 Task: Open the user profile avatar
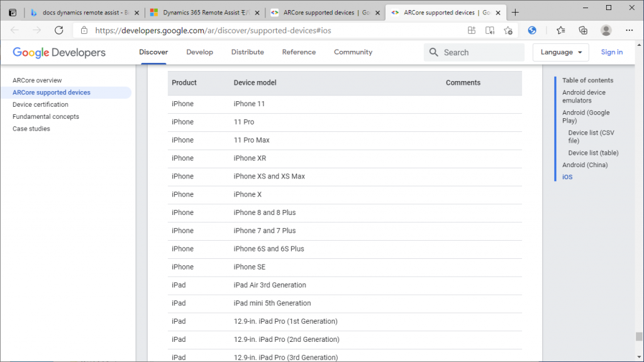(x=606, y=30)
